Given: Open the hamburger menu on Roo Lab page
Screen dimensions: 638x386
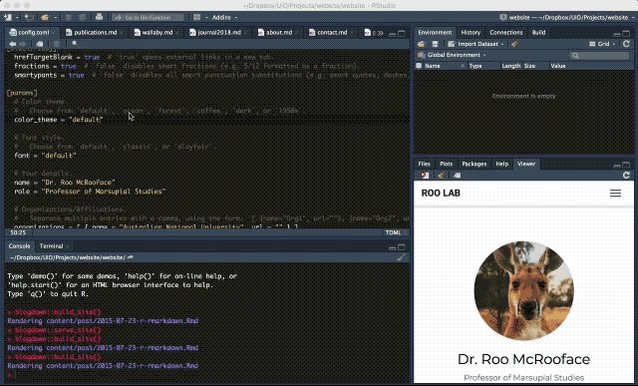Looking at the screenshot, I should coord(615,193).
